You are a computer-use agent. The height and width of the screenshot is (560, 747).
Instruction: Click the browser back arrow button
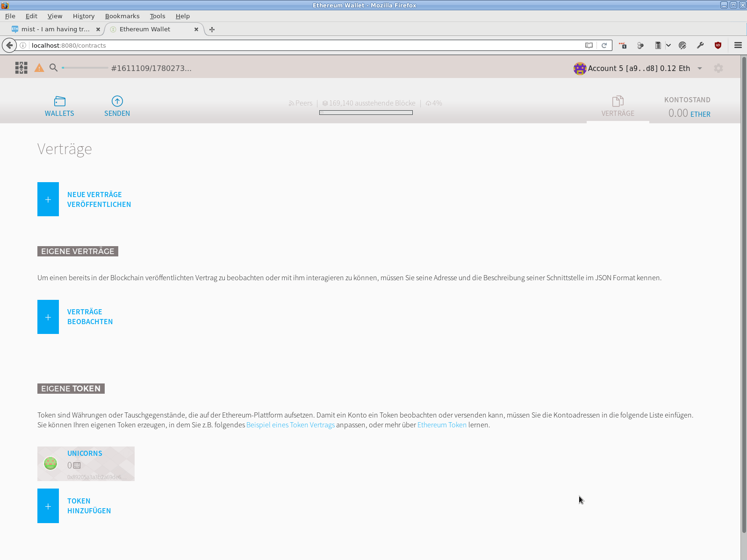coord(9,45)
